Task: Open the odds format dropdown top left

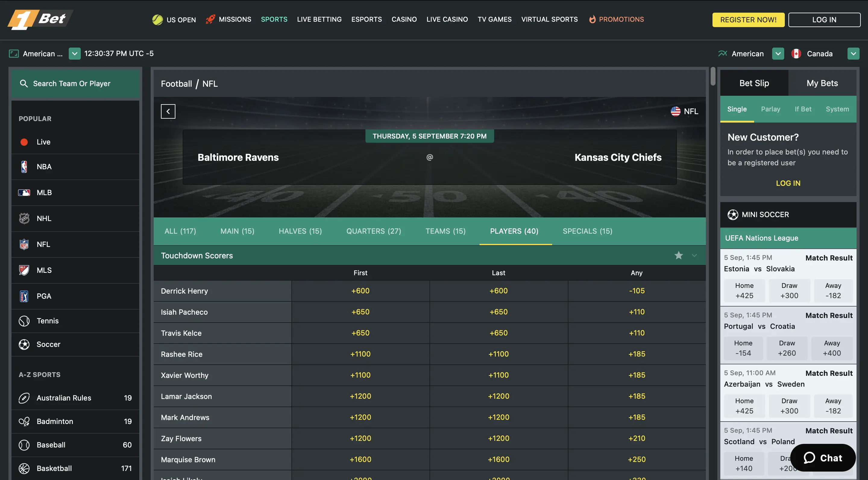Action: (x=74, y=54)
